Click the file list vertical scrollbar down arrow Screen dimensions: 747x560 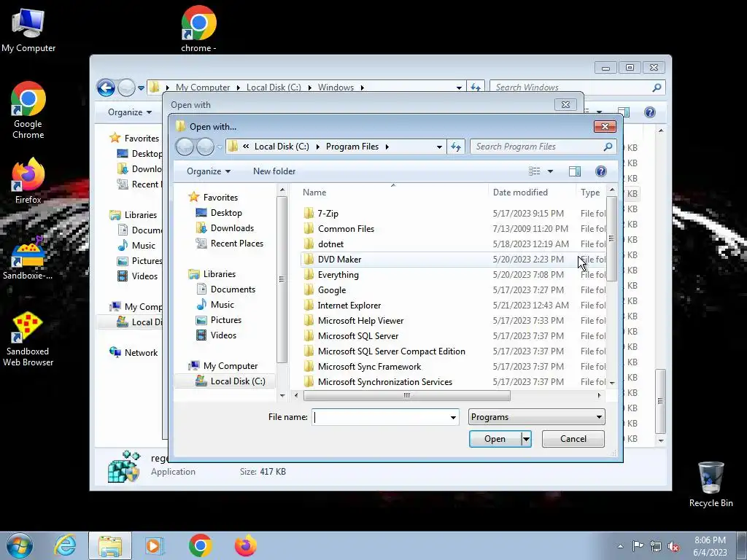[612, 383]
